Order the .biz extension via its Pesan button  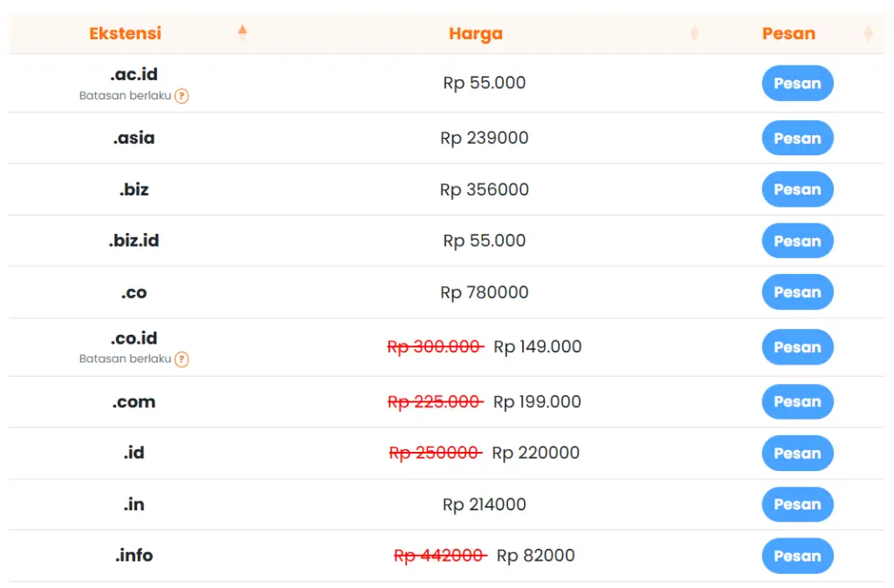pos(797,189)
